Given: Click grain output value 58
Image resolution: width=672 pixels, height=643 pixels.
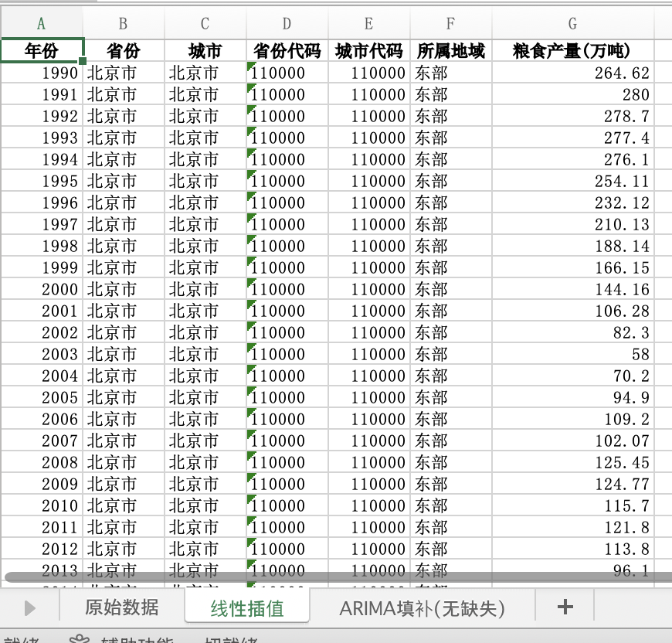Looking at the screenshot, I should click(573, 354).
